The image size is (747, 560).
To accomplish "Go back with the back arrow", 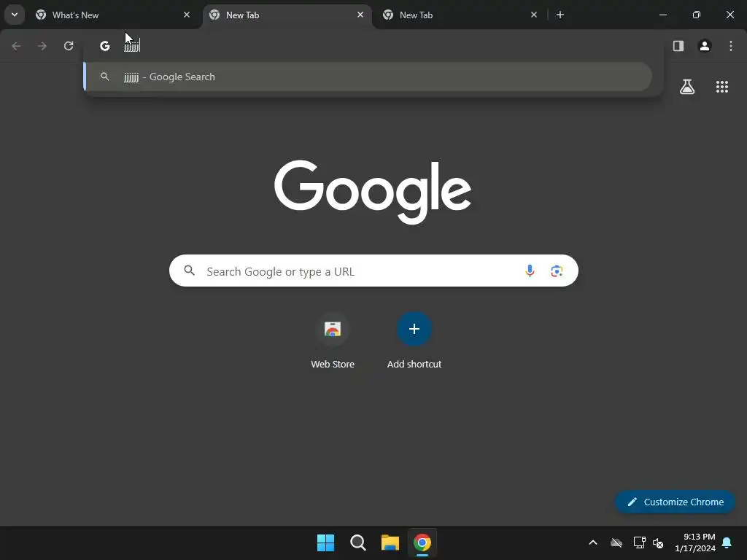I will click(16, 46).
